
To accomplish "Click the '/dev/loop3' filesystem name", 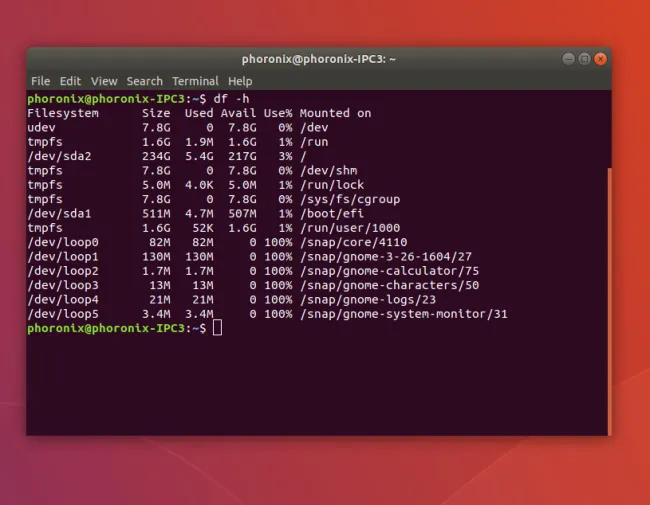I will 63,285.
